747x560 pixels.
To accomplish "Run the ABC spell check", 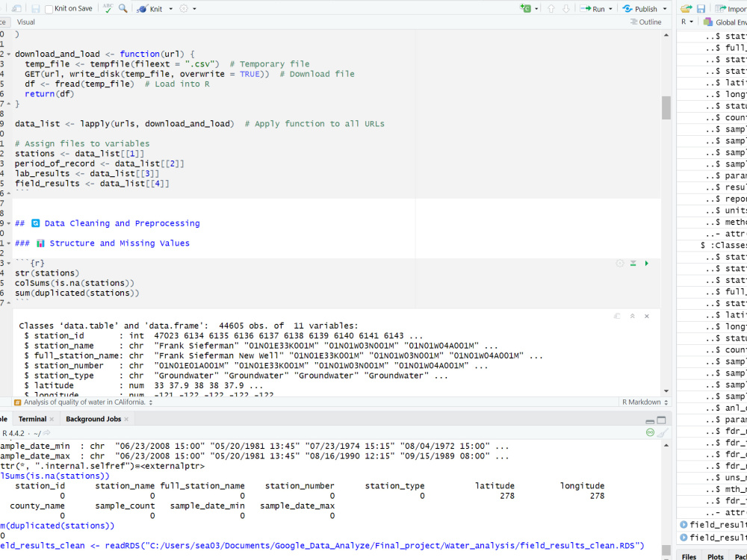I will click(x=108, y=8).
